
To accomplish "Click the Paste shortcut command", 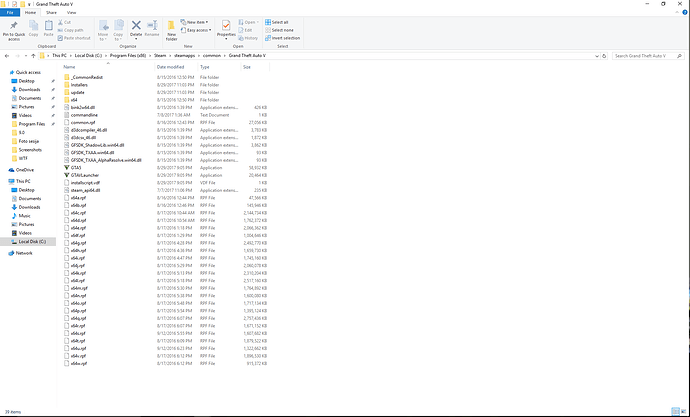I will pyautogui.click(x=74, y=38).
